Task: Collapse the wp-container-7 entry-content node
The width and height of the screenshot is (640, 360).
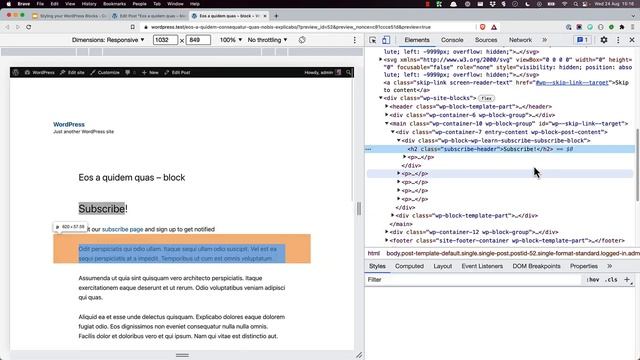Action: coord(393,132)
